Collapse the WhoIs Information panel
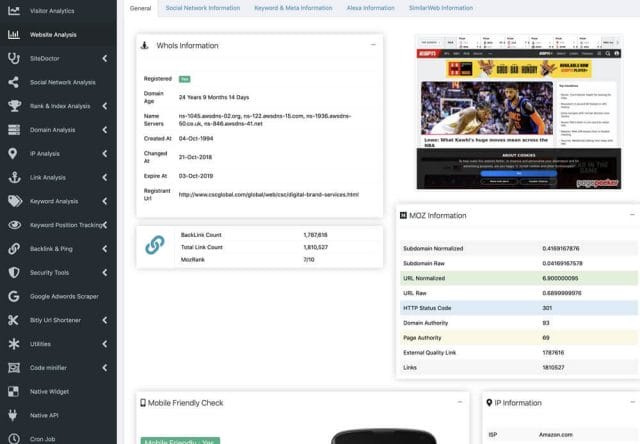 coord(373,45)
